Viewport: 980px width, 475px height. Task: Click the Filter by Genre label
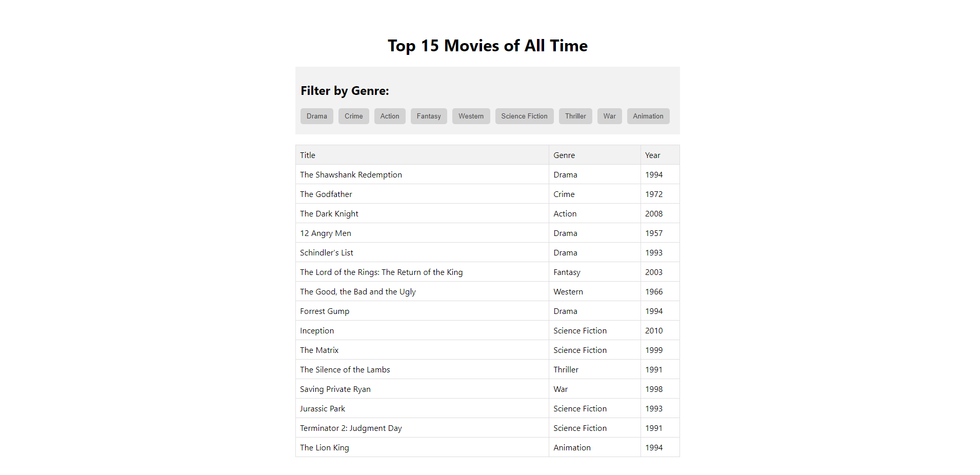pyautogui.click(x=345, y=91)
